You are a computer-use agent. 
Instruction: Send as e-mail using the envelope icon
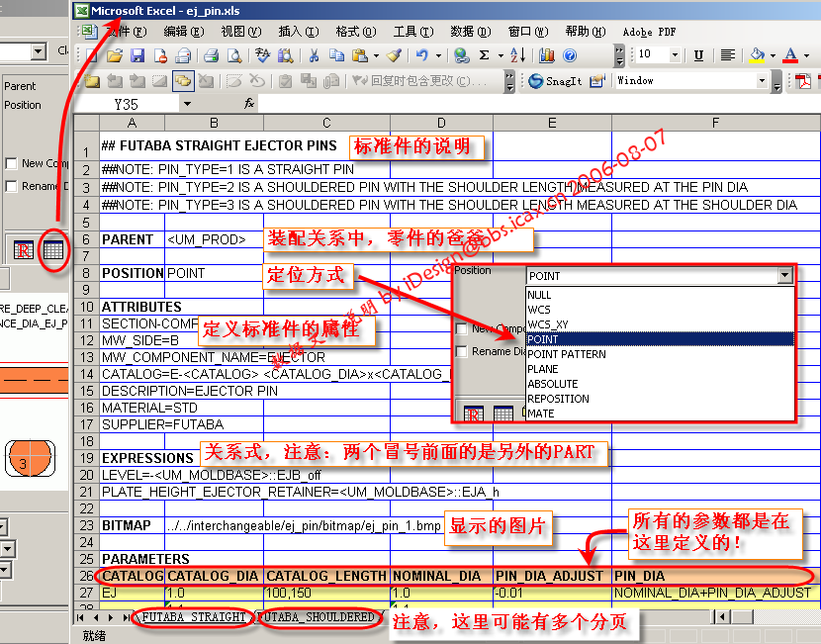183,55
